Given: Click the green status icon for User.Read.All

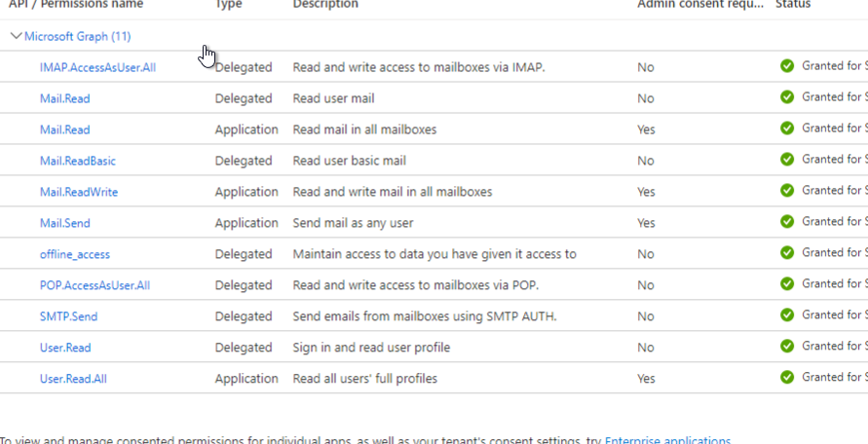Looking at the screenshot, I should click(x=786, y=377).
